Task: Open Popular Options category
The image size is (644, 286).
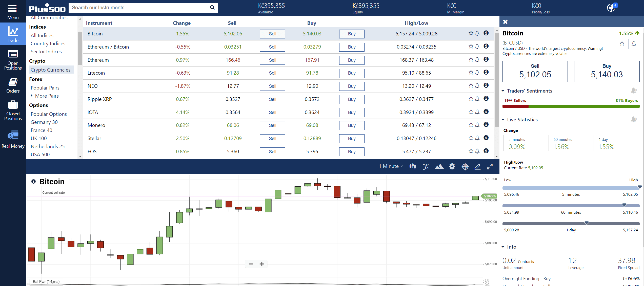Action: click(49, 114)
